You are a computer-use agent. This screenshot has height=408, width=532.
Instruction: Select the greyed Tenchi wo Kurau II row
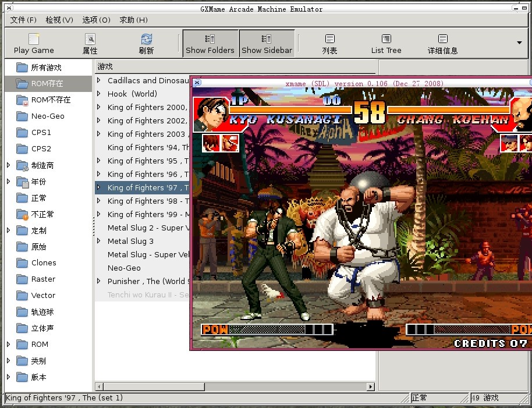(x=142, y=295)
